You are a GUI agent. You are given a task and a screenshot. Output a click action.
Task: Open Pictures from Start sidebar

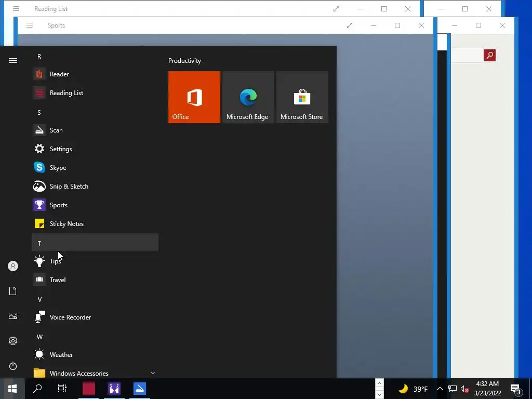coord(13,316)
